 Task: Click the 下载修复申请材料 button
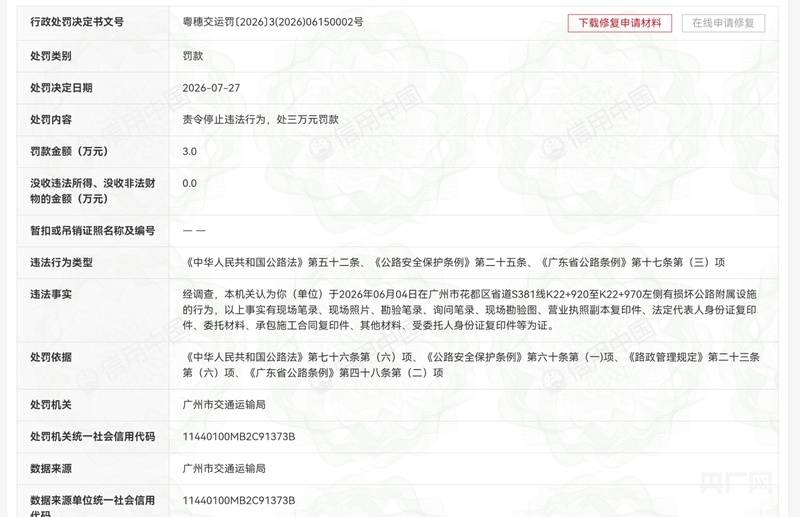pyautogui.click(x=619, y=23)
